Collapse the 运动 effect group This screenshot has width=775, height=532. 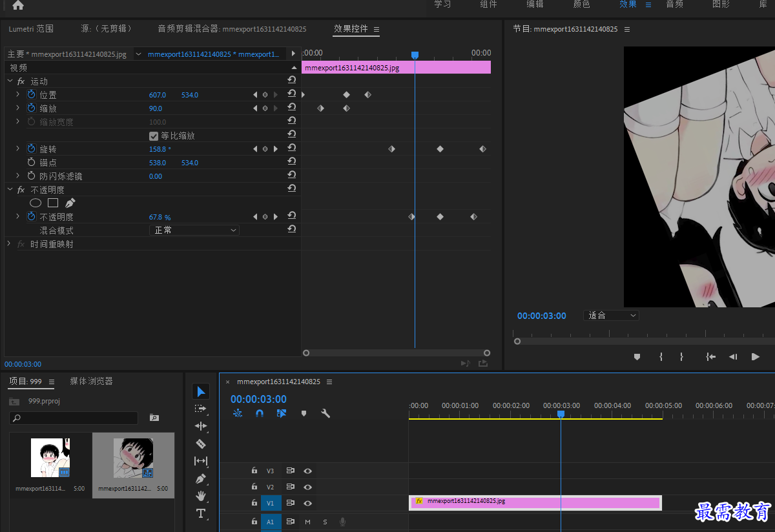[10, 81]
